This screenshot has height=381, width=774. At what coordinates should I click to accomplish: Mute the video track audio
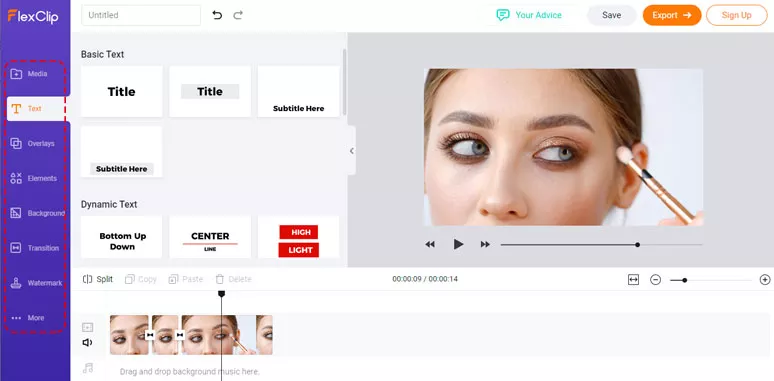click(87, 343)
